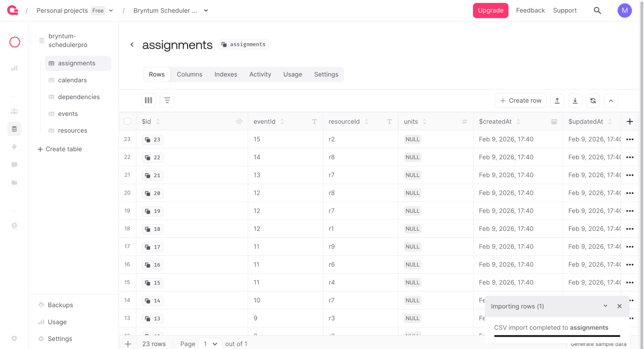Sort by the units column
Screen dimensions: 644x349
coord(425,121)
